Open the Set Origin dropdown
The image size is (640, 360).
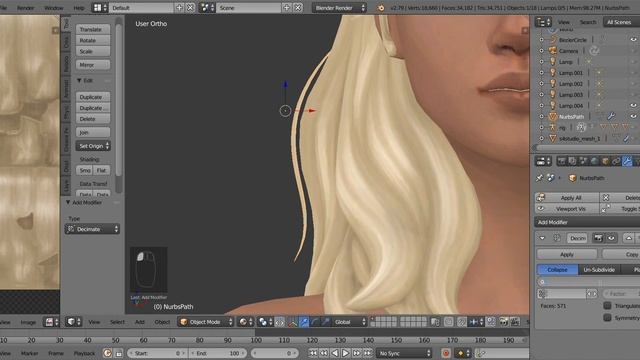(93, 146)
